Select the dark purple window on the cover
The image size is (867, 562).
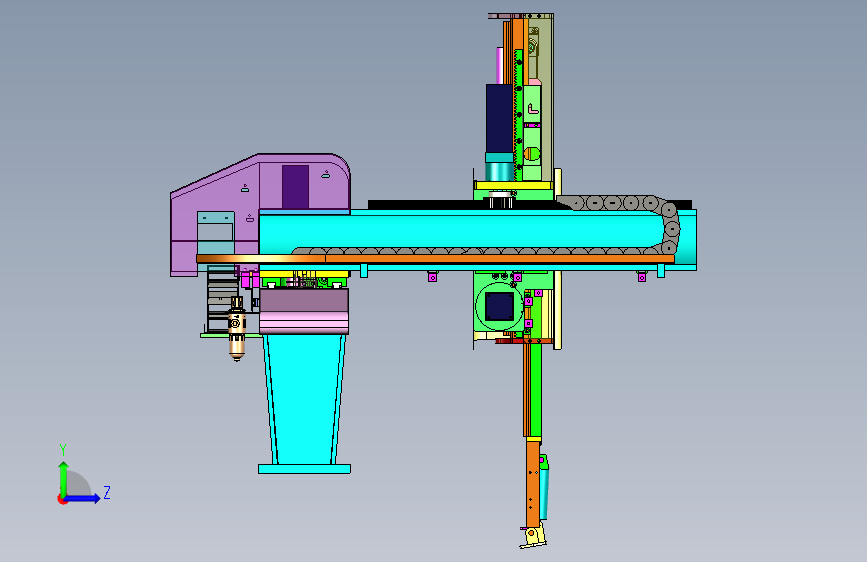click(x=295, y=187)
